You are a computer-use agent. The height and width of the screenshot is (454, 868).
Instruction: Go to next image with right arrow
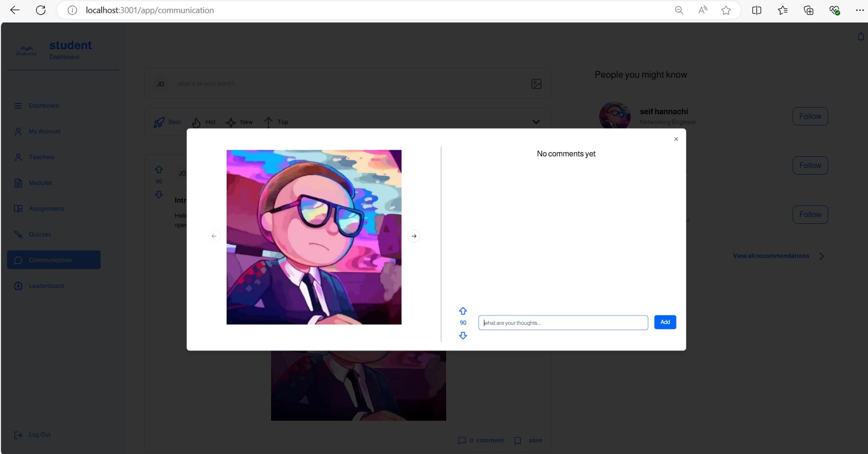414,236
